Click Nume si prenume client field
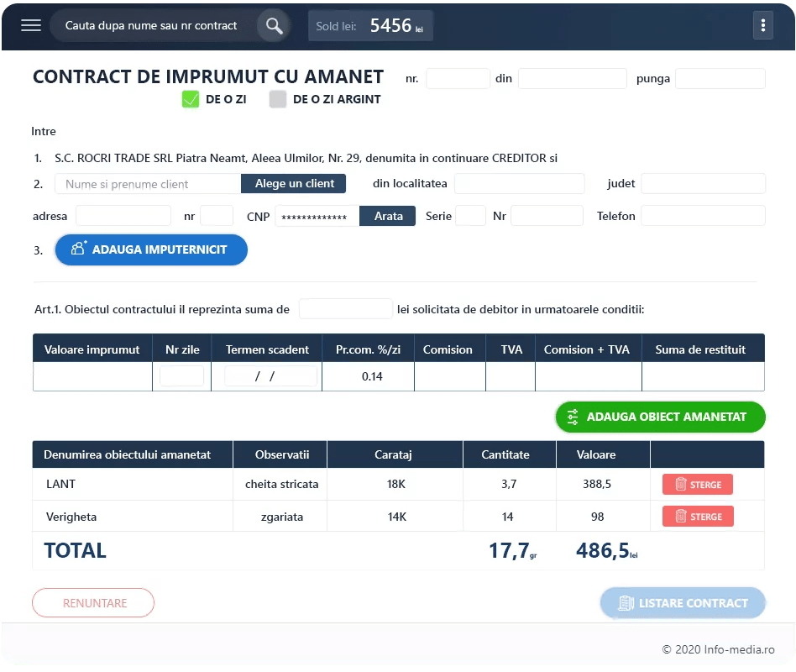796x672 pixels. [148, 184]
